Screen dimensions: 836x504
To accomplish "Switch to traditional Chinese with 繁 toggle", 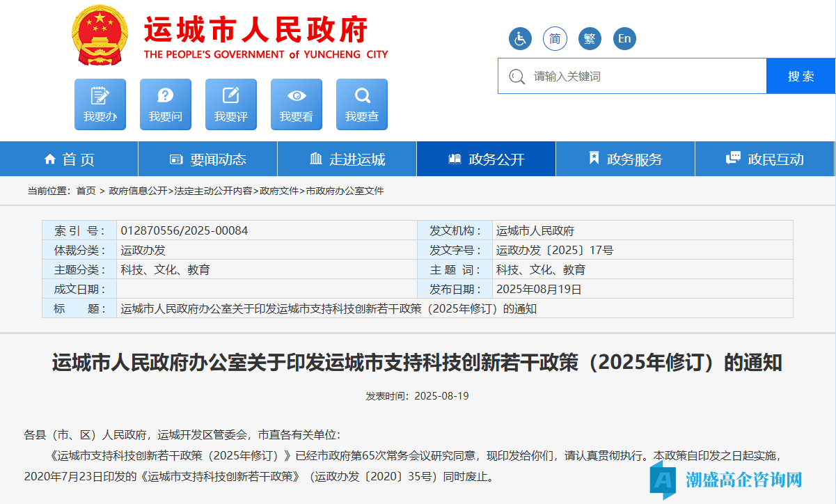I will pyautogui.click(x=590, y=38).
